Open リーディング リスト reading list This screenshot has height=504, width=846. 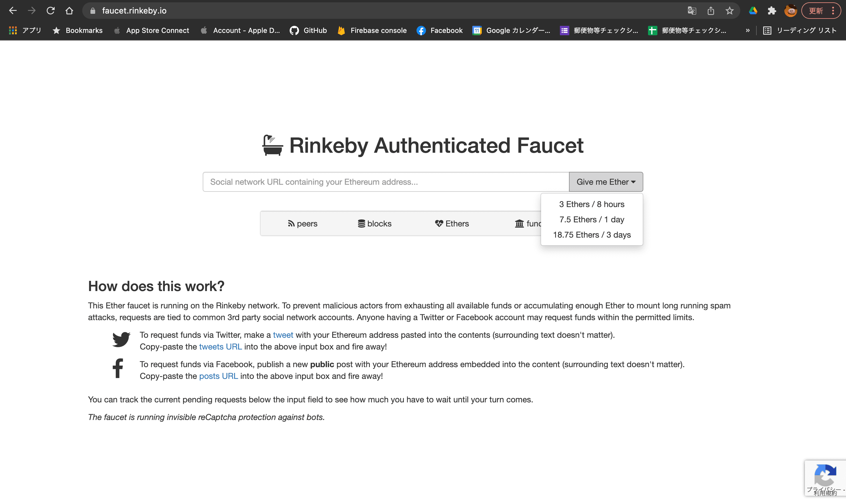click(800, 31)
